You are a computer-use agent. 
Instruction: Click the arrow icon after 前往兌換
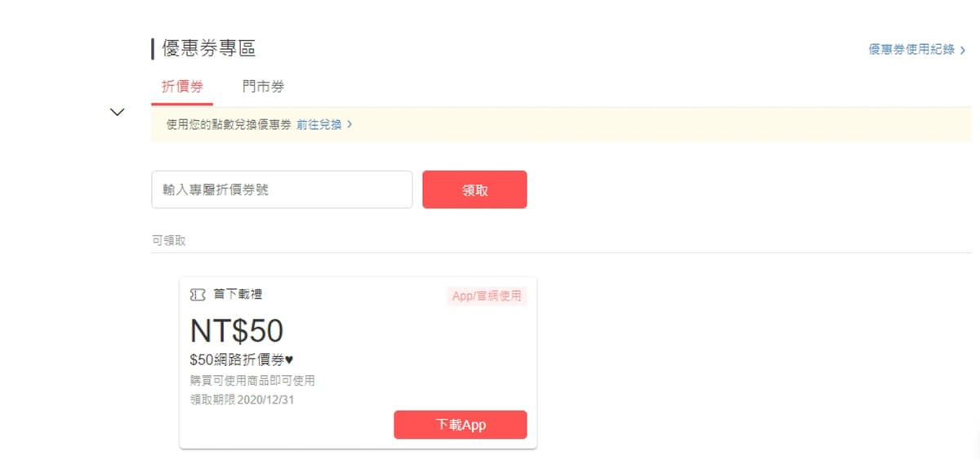pos(350,125)
